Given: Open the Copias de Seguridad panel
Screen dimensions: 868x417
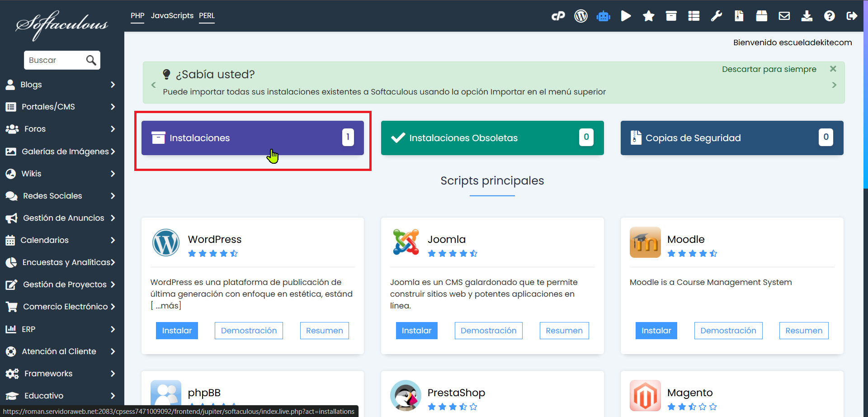Looking at the screenshot, I should (x=732, y=138).
